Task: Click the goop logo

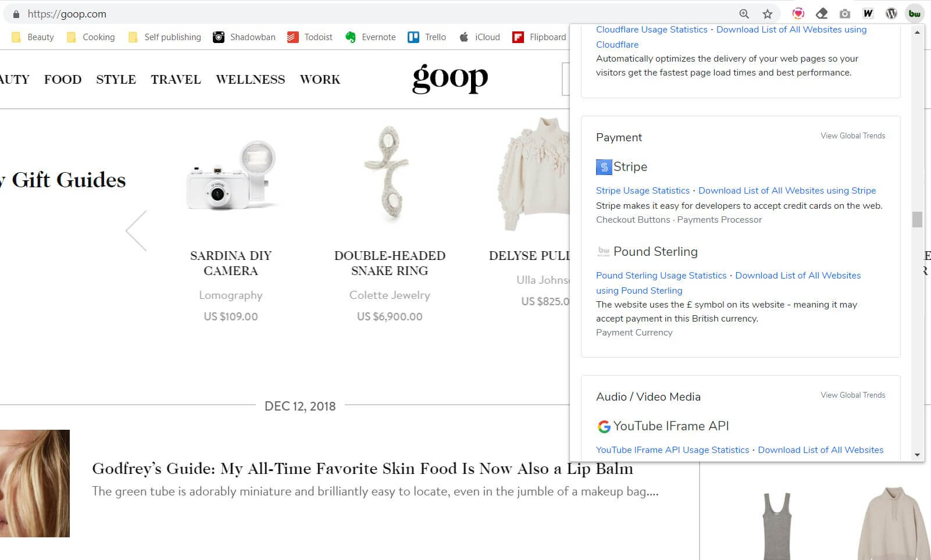Action: tap(450, 79)
